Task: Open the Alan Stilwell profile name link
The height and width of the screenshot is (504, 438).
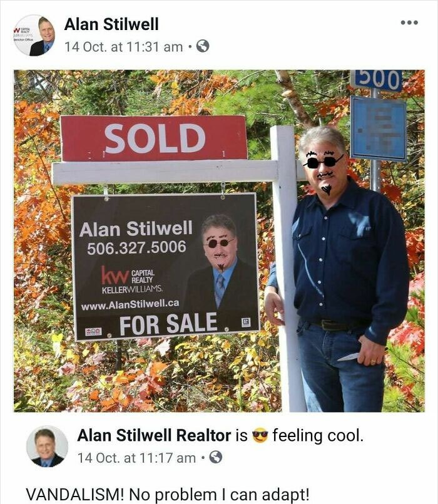Action: [x=111, y=24]
